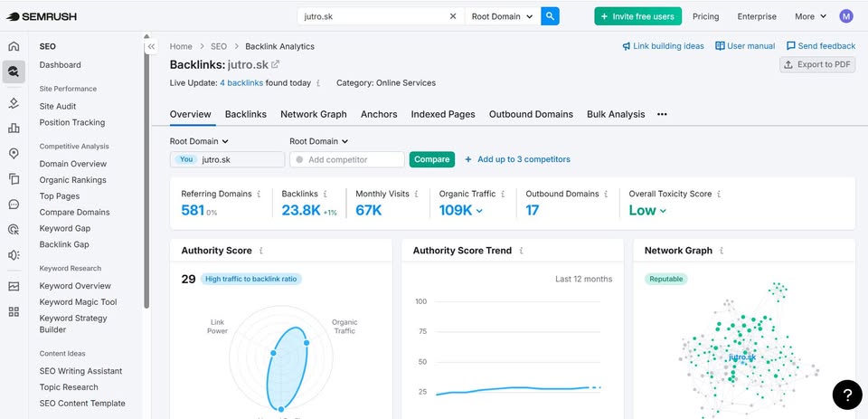Open Root Domain dropdown above competitor field
Image resolution: width=868 pixels, height=419 pixels.
point(319,141)
